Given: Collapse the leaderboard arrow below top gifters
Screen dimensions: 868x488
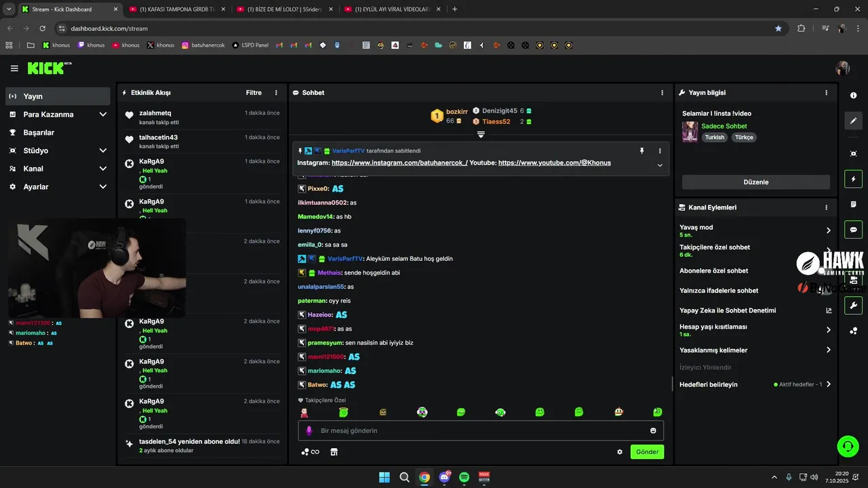Looking at the screenshot, I should (x=481, y=134).
